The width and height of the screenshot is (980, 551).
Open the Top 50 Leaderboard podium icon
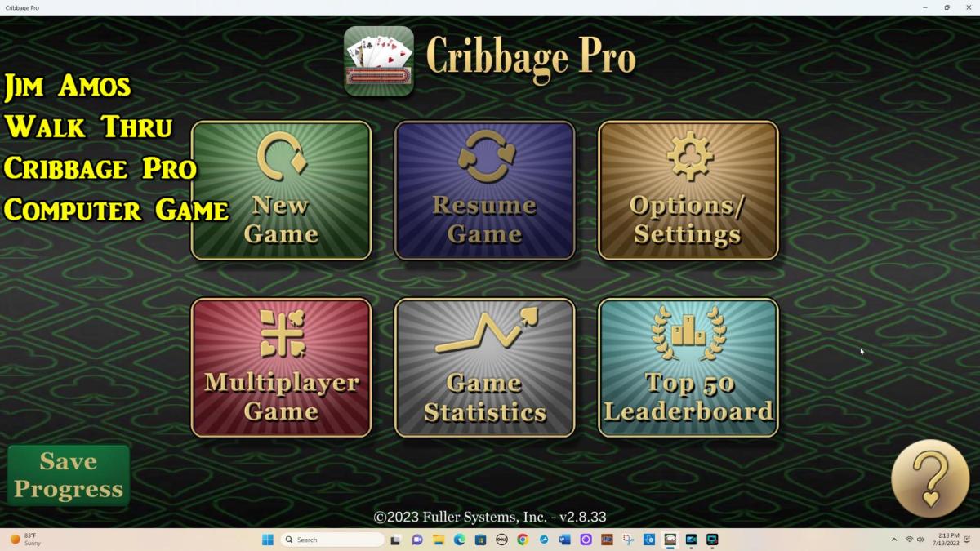(688, 331)
